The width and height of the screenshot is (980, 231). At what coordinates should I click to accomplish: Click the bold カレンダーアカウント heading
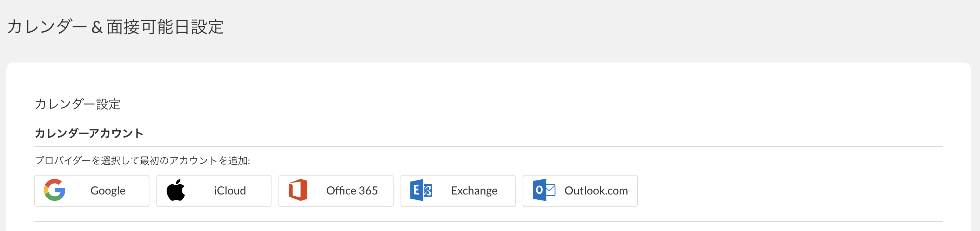(x=89, y=133)
